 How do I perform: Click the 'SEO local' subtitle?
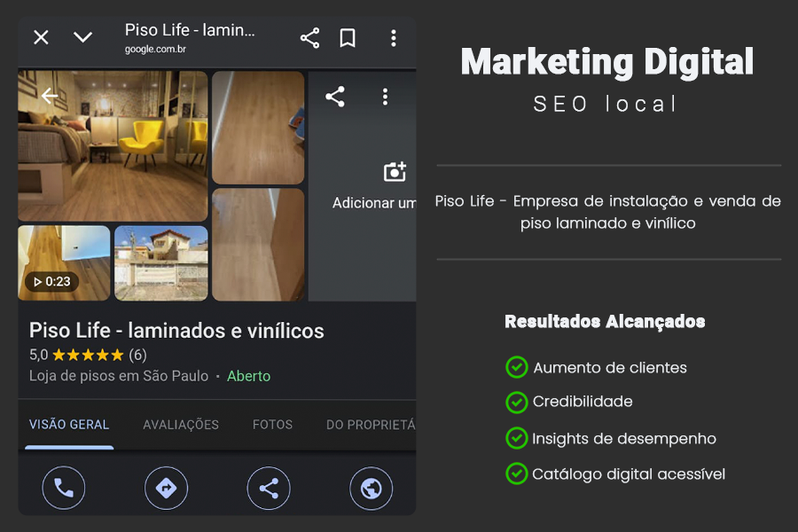pyautogui.click(x=605, y=104)
